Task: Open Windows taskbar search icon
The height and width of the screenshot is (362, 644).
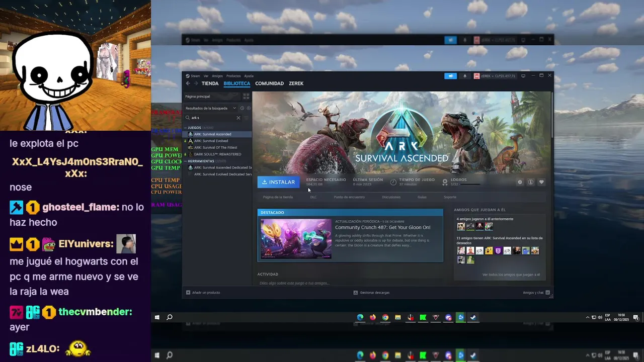Action: pos(170,317)
